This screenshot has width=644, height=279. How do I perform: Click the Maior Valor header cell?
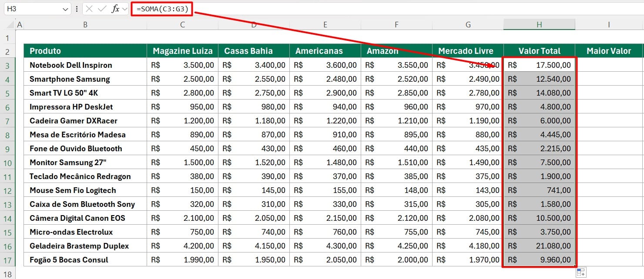[x=609, y=51]
